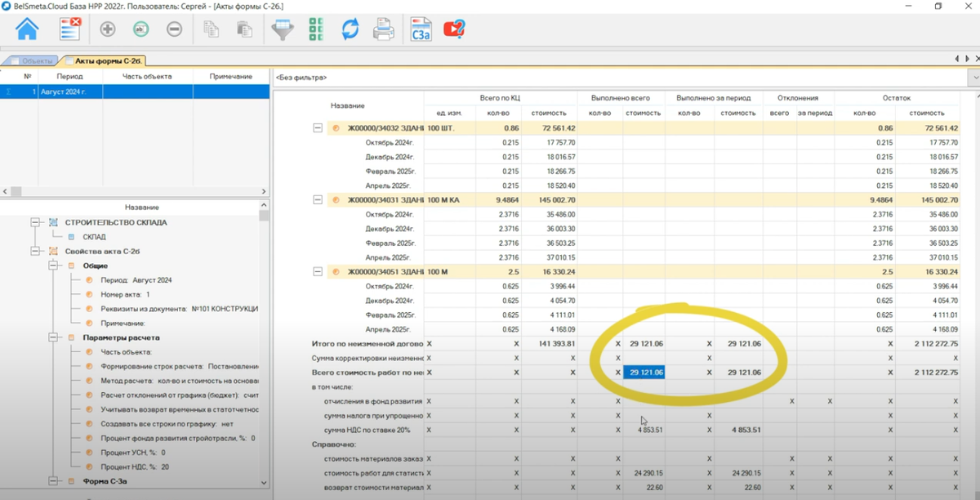The image size is (980, 500).
Task: Select the Акты формы С-2б tab
Action: tap(105, 60)
